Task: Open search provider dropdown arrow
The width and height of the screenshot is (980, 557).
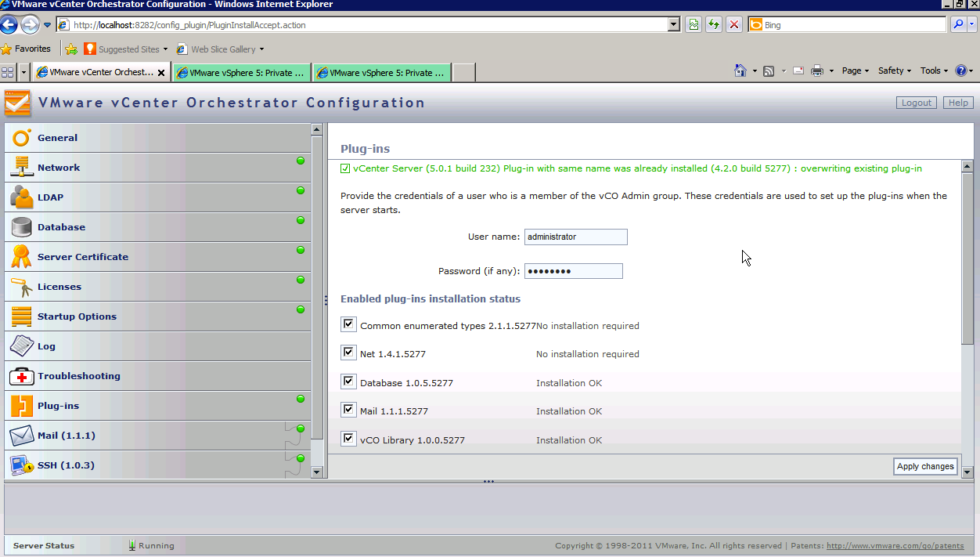Action: click(972, 25)
